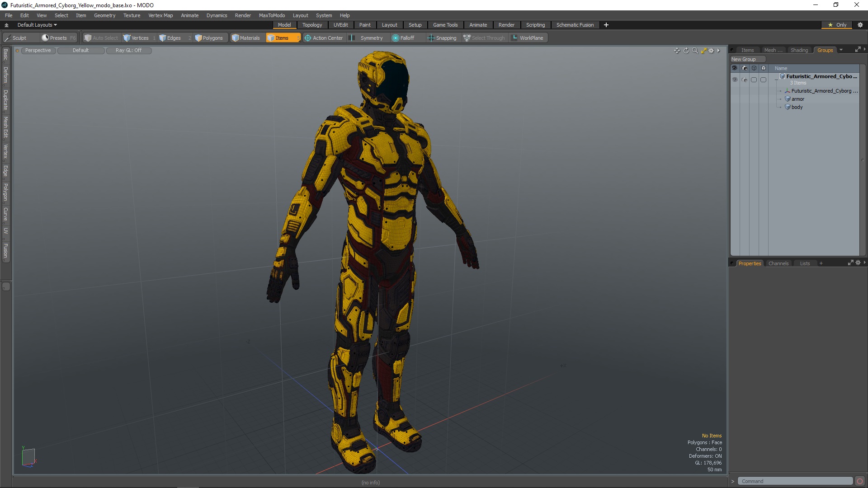Image resolution: width=868 pixels, height=488 pixels.
Task: Check the second box in group row
Action: click(x=763, y=80)
